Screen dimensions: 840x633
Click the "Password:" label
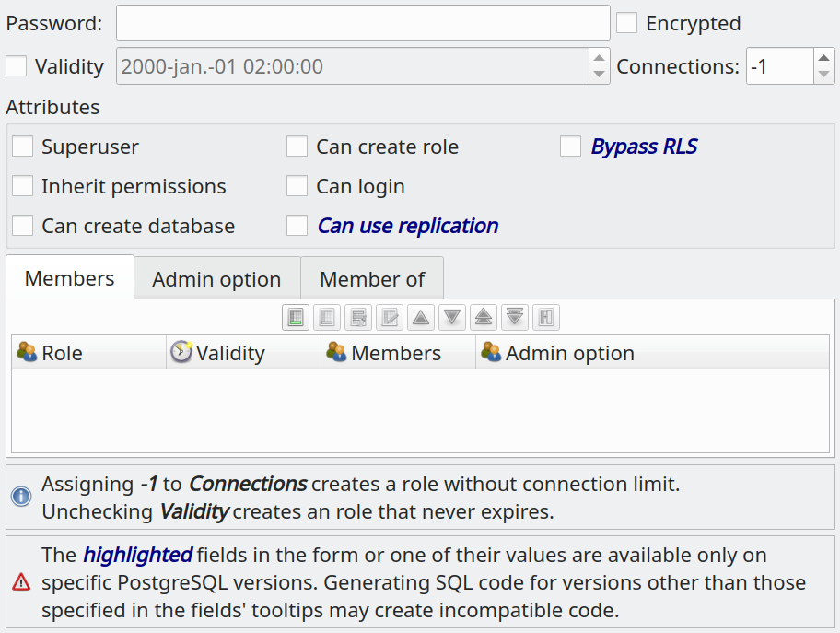[x=54, y=24]
